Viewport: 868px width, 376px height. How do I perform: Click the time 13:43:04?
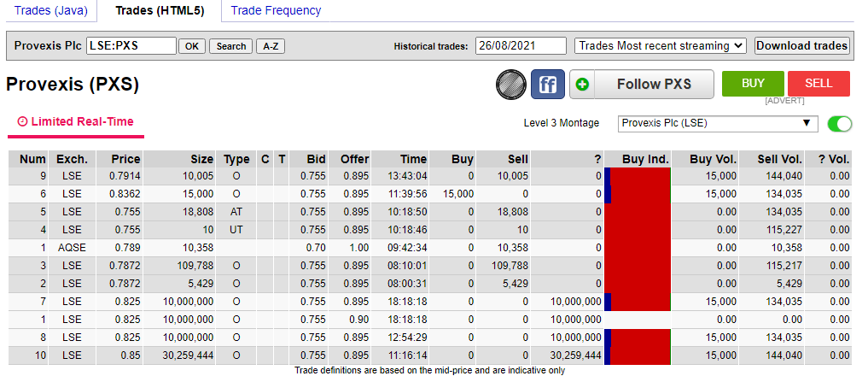[407, 176]
